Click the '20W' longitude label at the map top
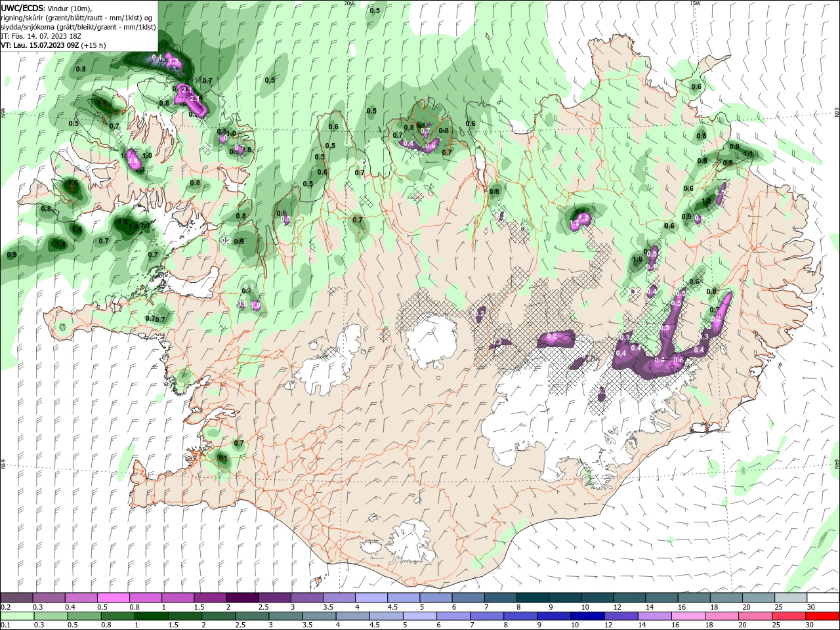The image size is (840, 630). tap(349, 3)
